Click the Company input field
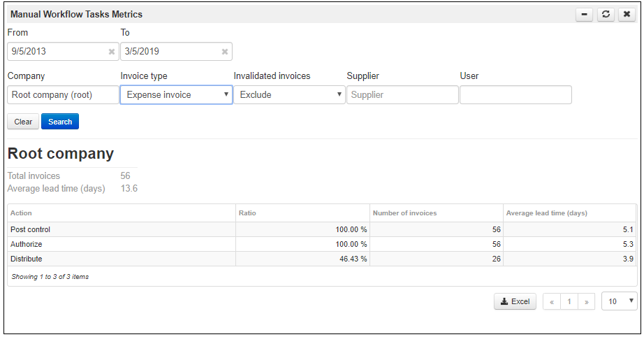 point(63,95)
